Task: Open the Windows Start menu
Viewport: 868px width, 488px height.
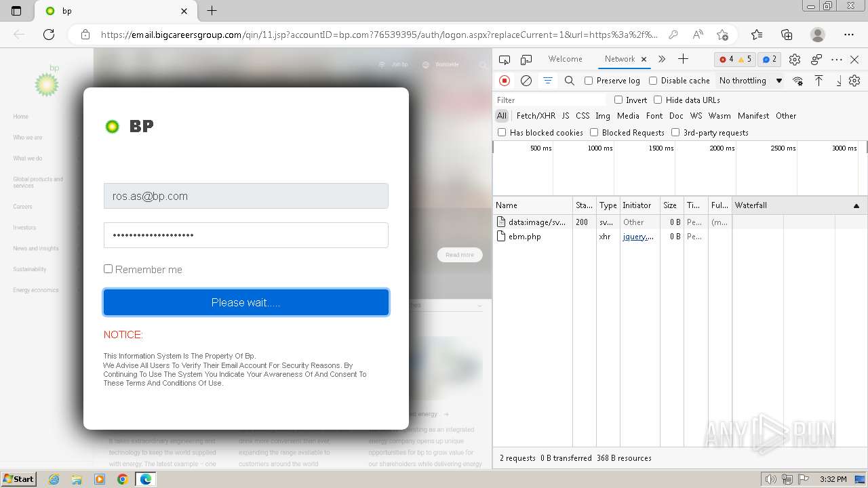Action: coord(18,479)
